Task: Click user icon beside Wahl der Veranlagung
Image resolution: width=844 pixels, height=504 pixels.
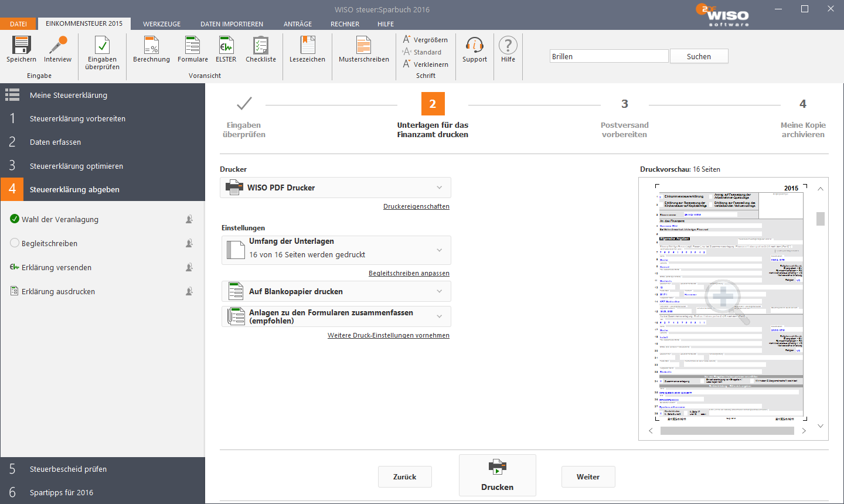Action: click(x=189, y=219)
